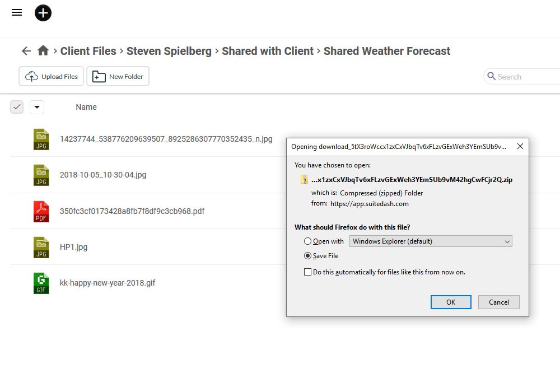Open the bulk actions dropdown arrow
Screen dimensions: 560x392
coord(36,107)
